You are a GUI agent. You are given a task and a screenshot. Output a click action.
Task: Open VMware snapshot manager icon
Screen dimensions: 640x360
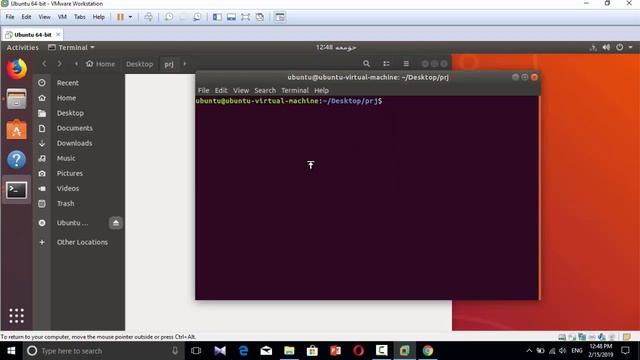click(197, 17)
